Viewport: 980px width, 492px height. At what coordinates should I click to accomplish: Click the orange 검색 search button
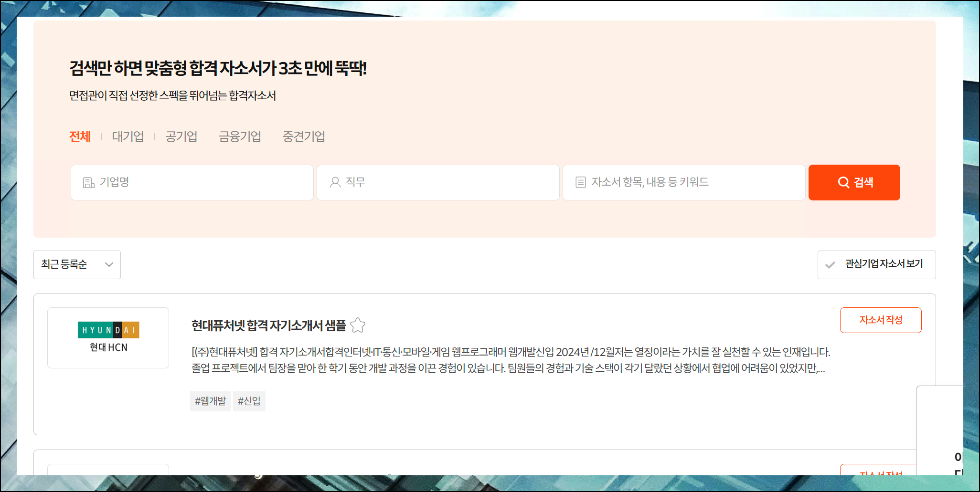[x=854, y=182]
